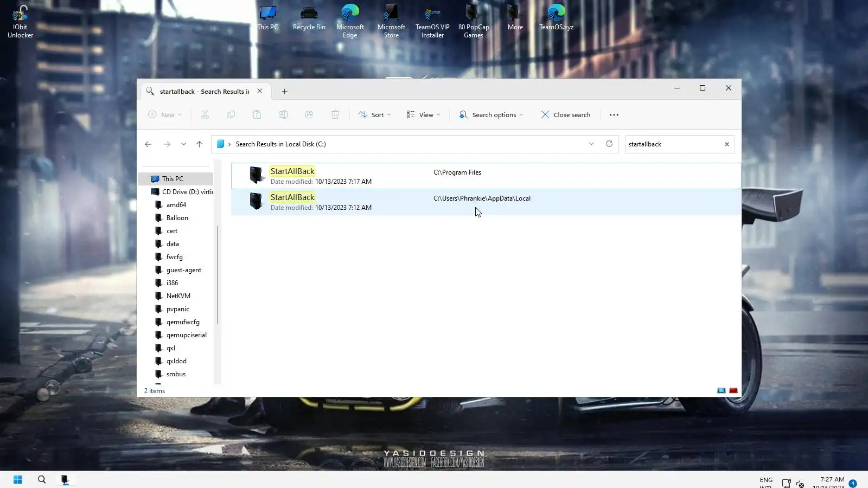The height and width of the screenshot is (488, 868).
Task: Open the Recycle Bin desktop icon
Action: coord(309,18)
